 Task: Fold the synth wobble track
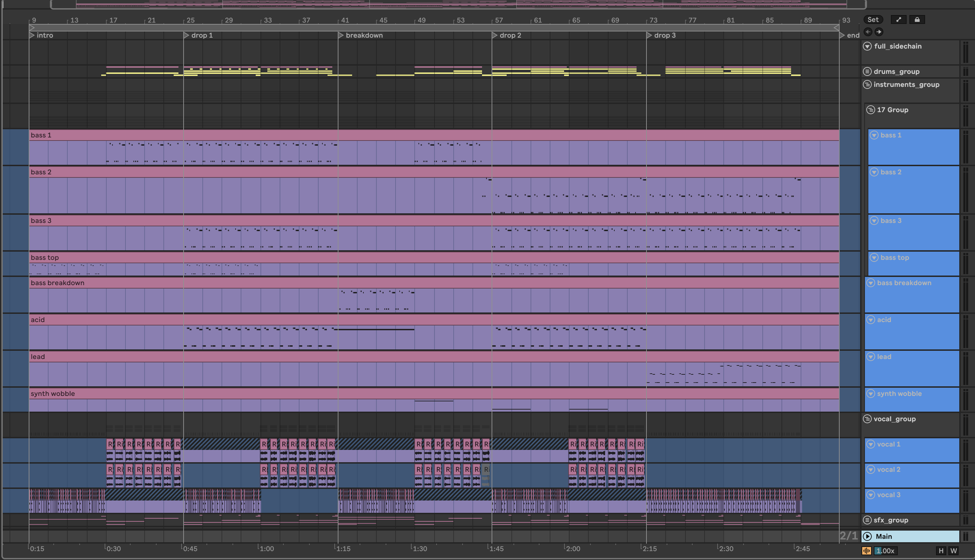pyautogui.click(x=870, y=394)
